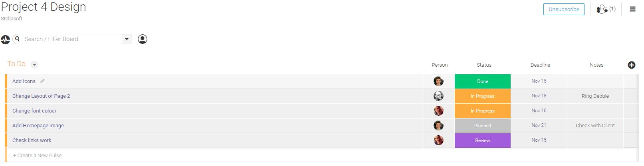This screenshot has height=166, width=644.
Task: Open the hamburger board menu
Action: coord(632,9)
